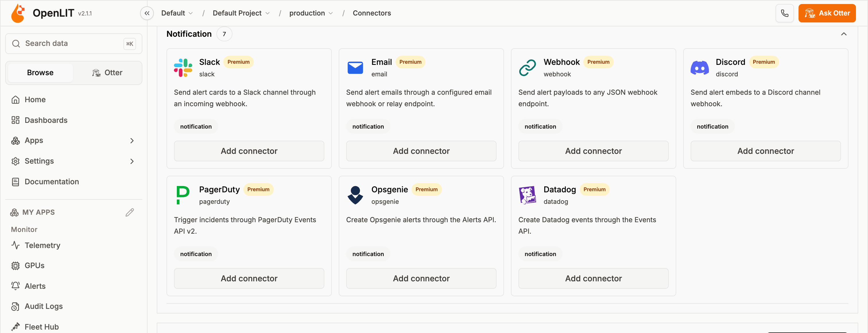Add connector for Slack
868x333 pixels.
tap(249, 151)
